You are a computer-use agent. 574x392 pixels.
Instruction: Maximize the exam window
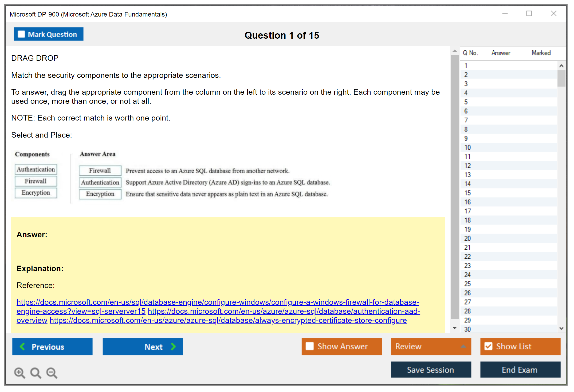529,14
